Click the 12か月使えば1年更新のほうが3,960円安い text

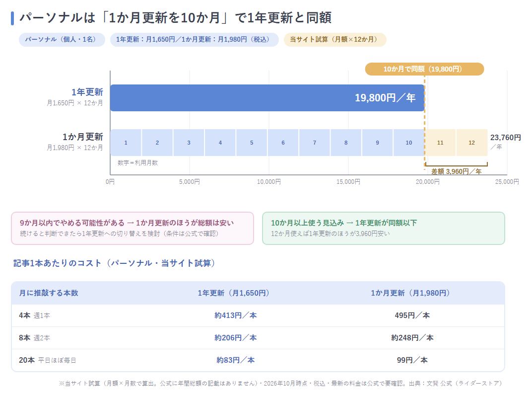(330, 234)
